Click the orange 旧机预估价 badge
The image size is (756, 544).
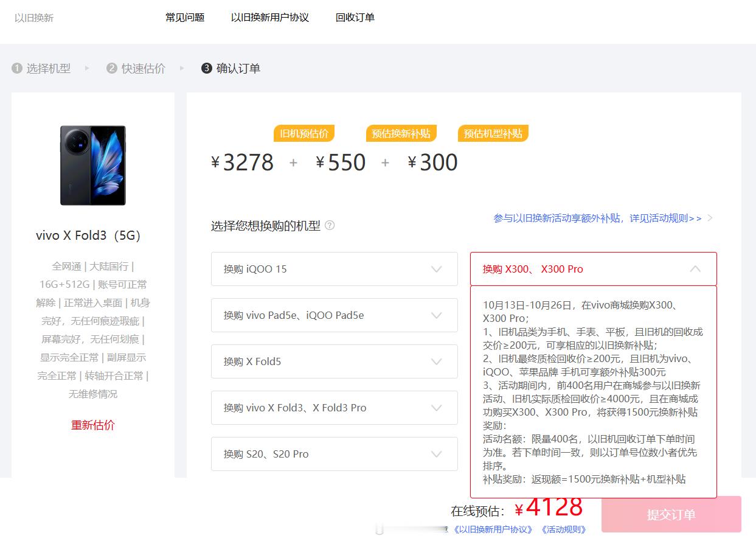click(x=303, y=133)
